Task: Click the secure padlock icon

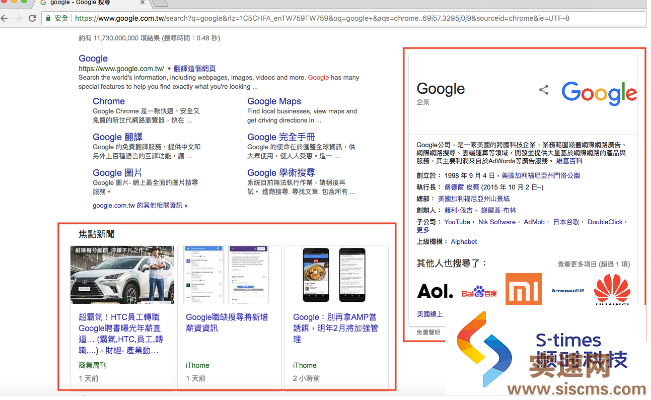Action: pos(49,18)
